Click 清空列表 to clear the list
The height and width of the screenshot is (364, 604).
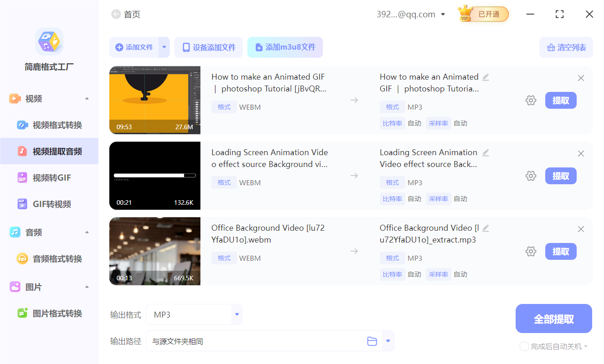[x=566, y=47]
